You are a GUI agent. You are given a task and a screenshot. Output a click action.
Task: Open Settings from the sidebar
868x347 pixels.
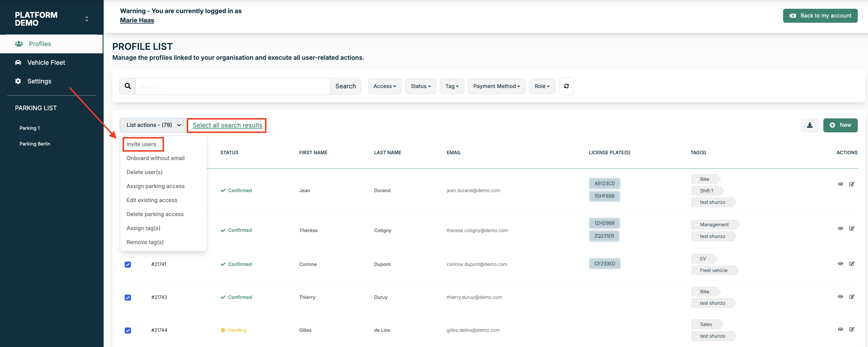point(39,81)
